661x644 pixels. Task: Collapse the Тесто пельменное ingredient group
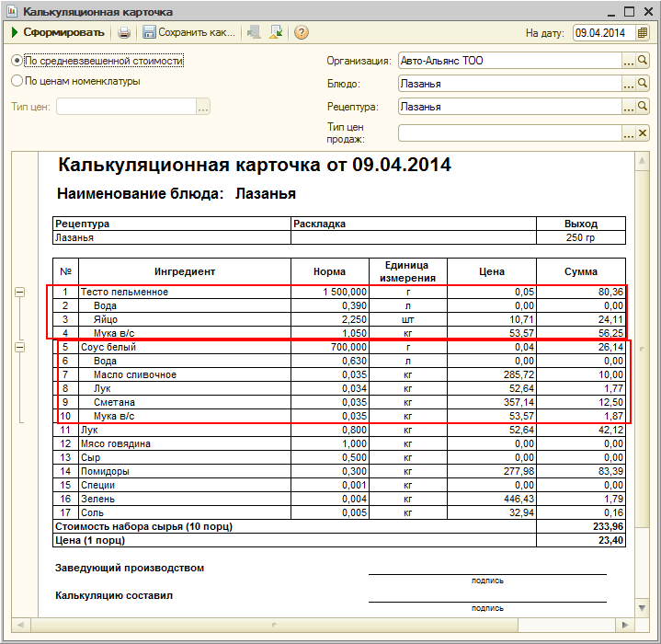19,293
